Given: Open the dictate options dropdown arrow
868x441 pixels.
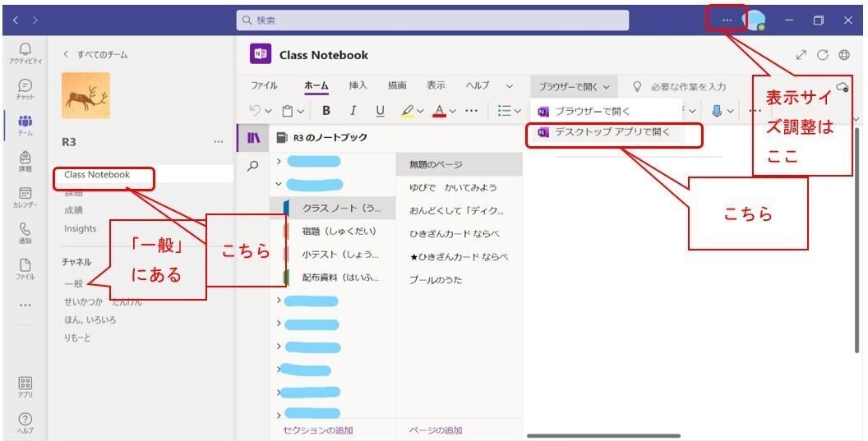Looking at the screenshot, I should pos(732,111).
